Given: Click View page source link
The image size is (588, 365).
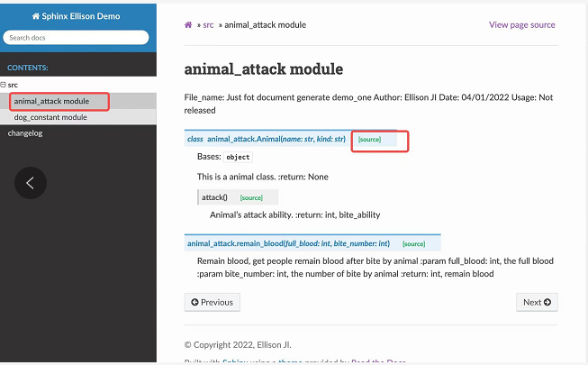Looking at the screenshot, I should pos(522,25).
